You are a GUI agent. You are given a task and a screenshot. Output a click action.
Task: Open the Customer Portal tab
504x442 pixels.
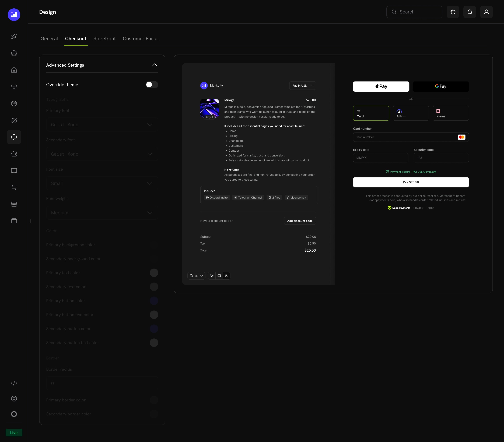click(141, 38)
